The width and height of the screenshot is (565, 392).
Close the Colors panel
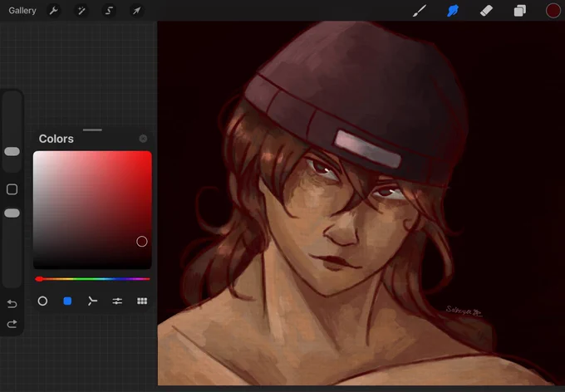(x=143, y=139)
